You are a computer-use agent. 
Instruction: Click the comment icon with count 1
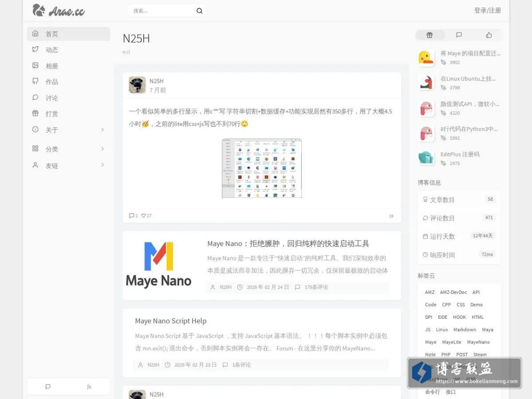(131, 216)
